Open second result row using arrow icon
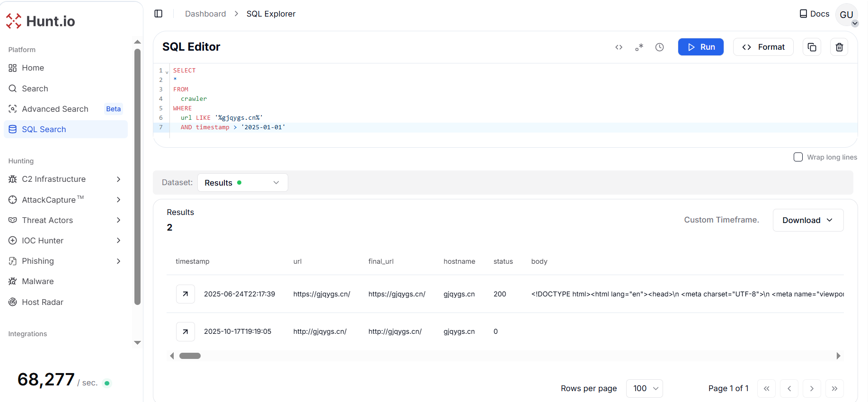The image size is (868, 402). [186, 331]
